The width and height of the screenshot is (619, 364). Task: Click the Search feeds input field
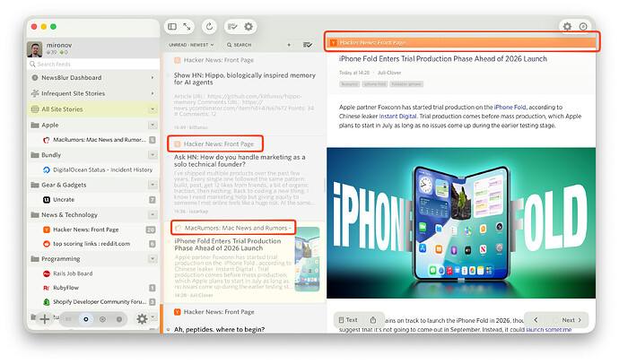click(93, 64)
